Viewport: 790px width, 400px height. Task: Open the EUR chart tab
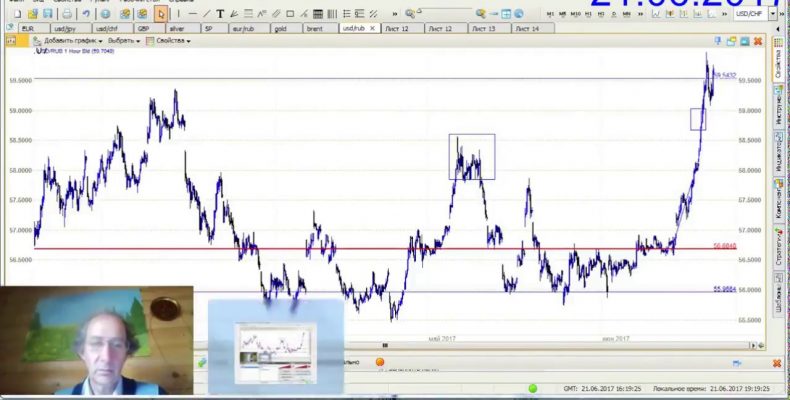pos(34,29)
